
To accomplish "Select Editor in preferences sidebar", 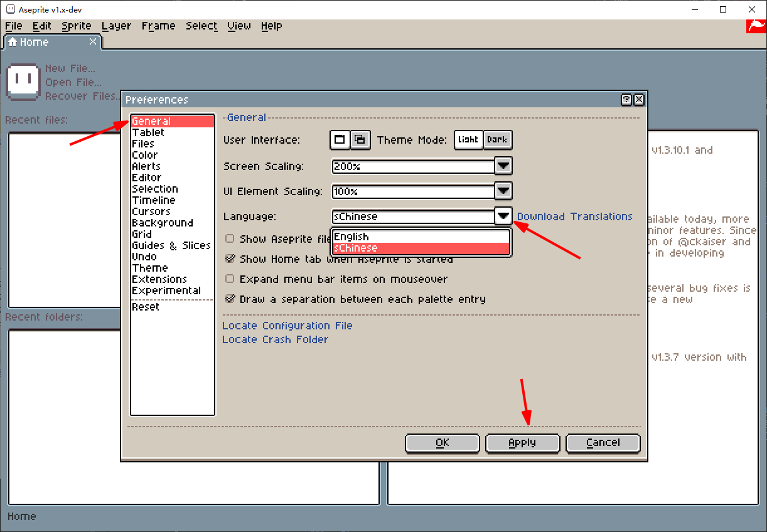I will click(x=173, y=178).
